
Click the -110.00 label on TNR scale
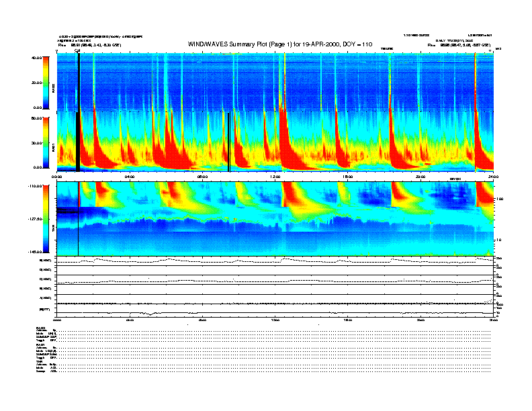click(x=35, y=186)
